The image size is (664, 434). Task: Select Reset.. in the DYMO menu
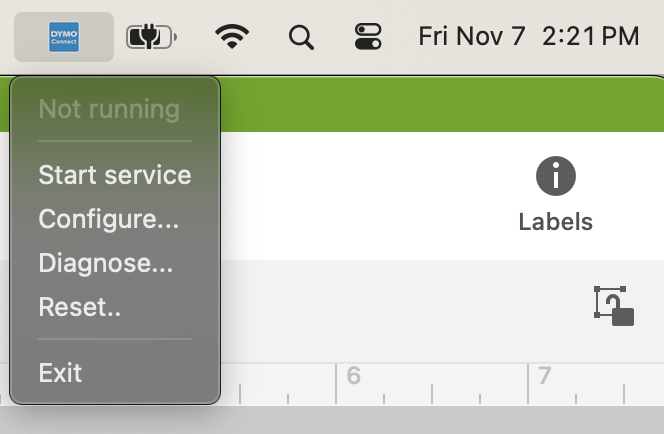[79, 307]
